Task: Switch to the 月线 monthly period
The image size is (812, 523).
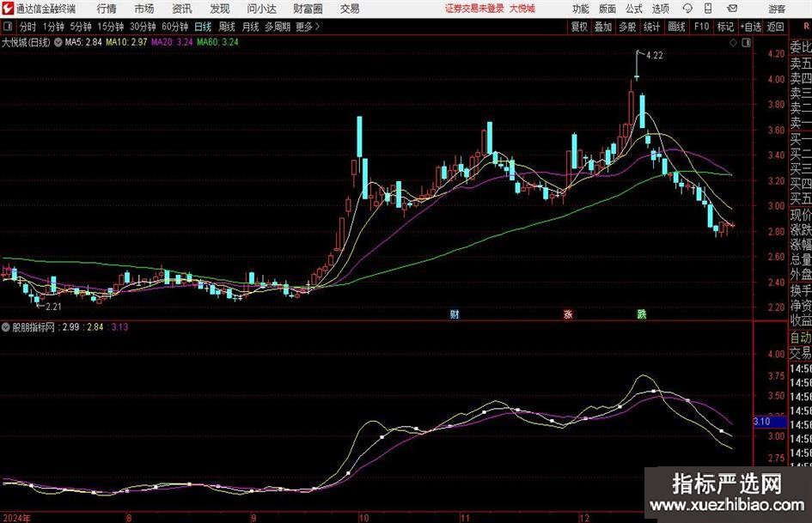Action: (x=250, y=27)
